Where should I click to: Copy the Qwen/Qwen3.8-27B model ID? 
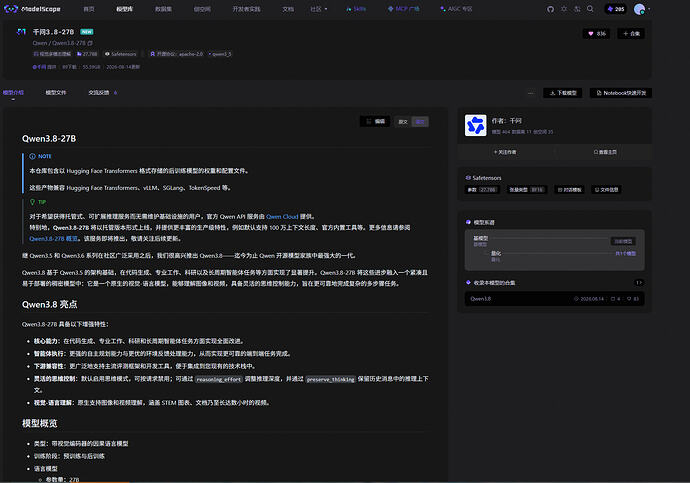(90, 43)
